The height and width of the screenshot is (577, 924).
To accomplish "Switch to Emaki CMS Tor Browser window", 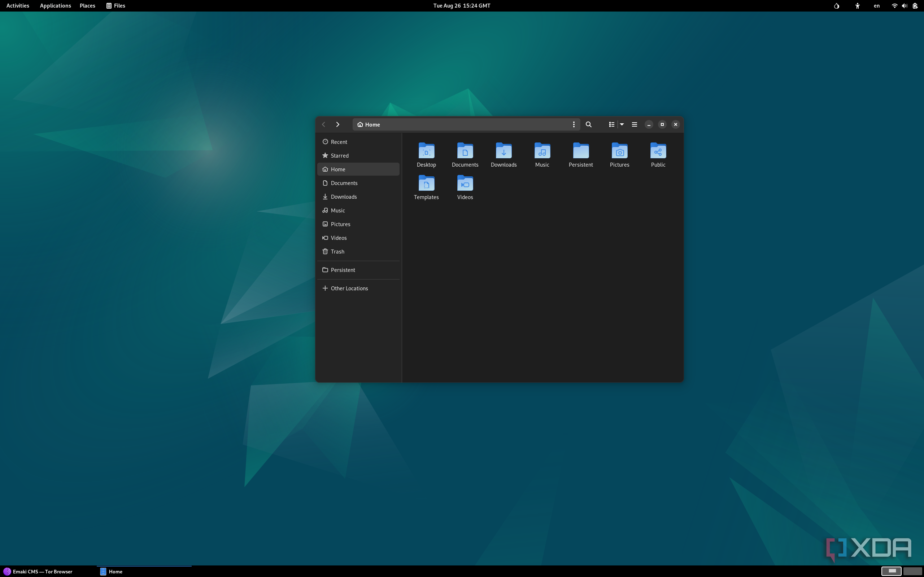I will pos(38,571).
